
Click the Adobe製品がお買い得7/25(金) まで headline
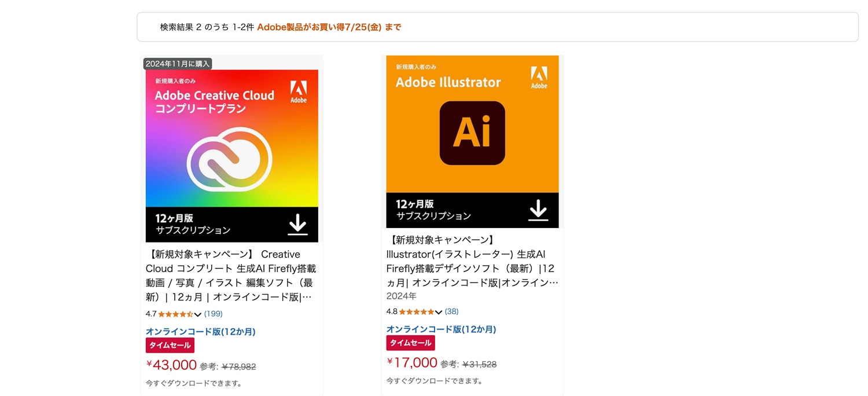coord(329,27)
